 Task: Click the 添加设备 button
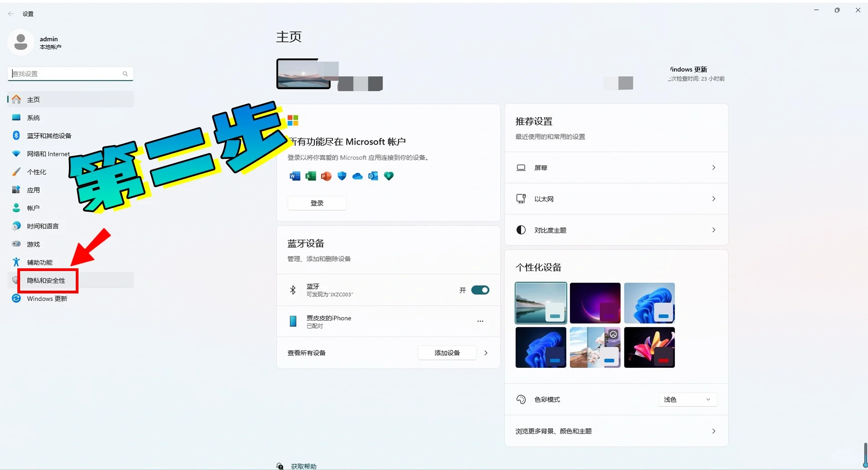pos(447,352)
